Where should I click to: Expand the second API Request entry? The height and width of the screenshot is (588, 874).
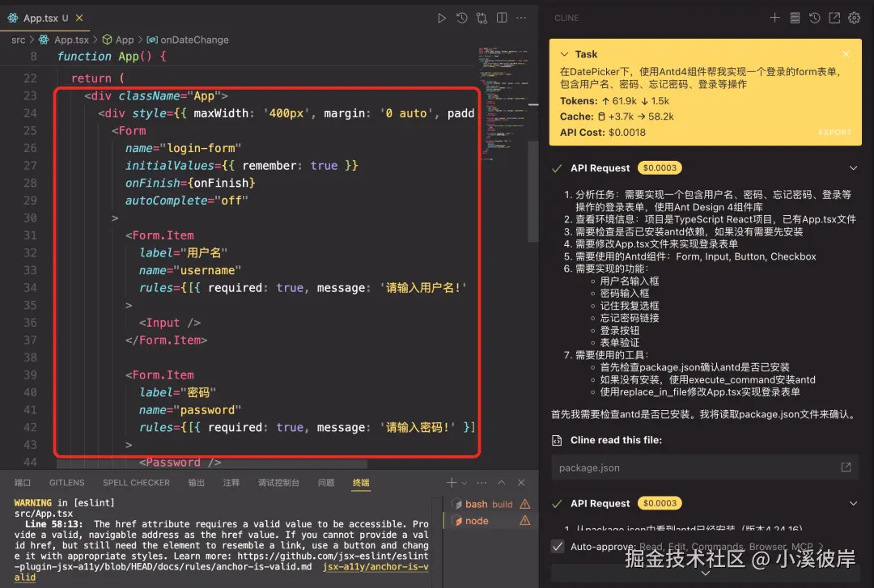[854, 502]
